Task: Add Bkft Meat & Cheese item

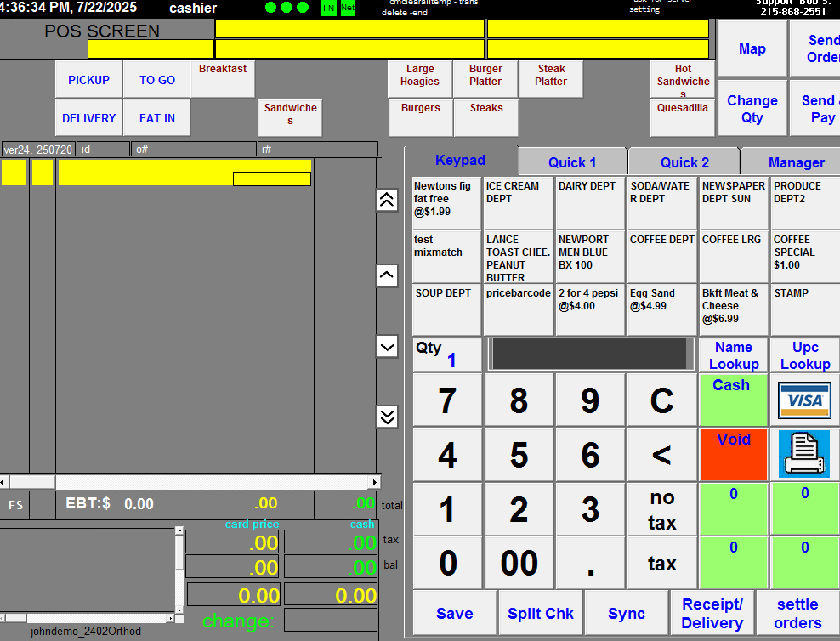Action: [734, 310]
